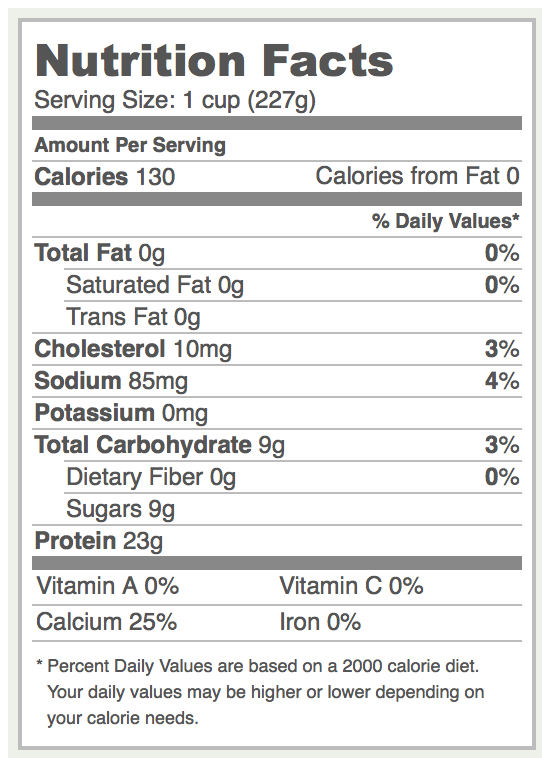Click the Dietary Fiber 0g line
542x758 pixels.
pos(293,477)
